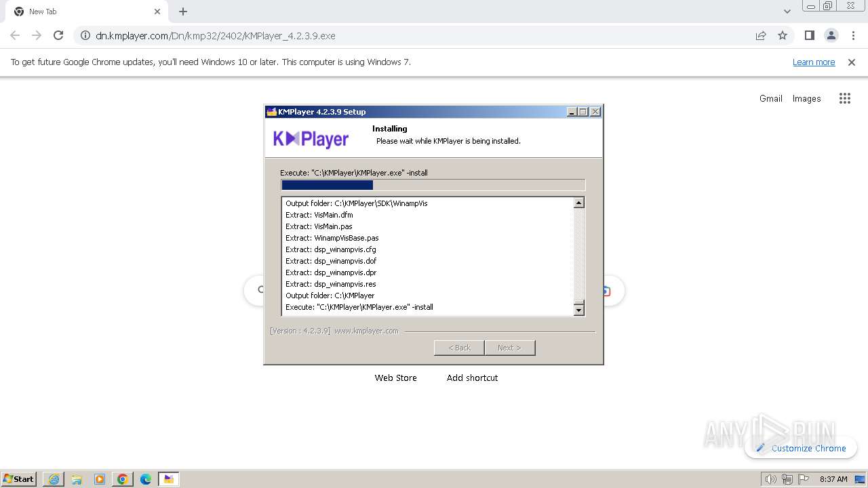Select log line 'Extract: WinampVisBase.pas'
This screenshot has height=488, width=868.
(x=332, y=238)
